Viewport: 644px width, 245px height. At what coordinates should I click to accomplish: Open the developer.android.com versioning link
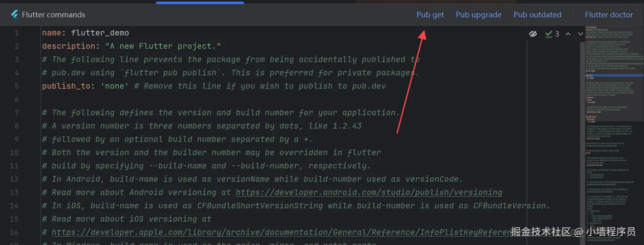pyautogui.click(x=369, y=192)
